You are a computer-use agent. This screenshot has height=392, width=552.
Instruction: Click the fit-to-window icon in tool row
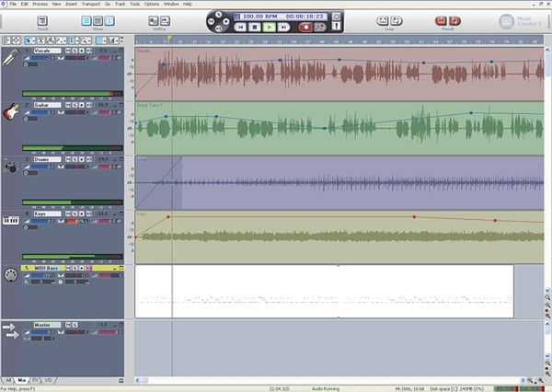[17, 40]
